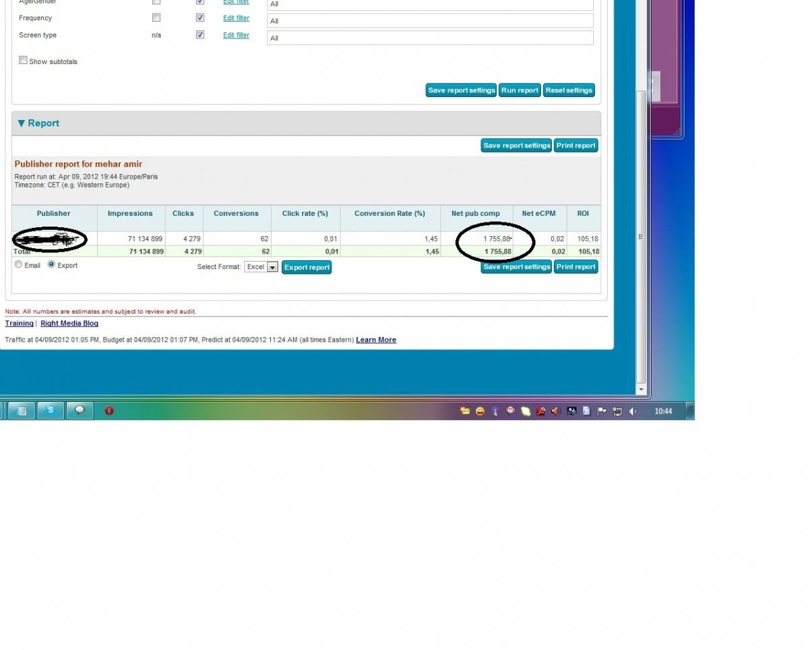Click the Export report button
The height and width of the screenshot is (650, 812).
pyautogui.click(x=307, y=267)
